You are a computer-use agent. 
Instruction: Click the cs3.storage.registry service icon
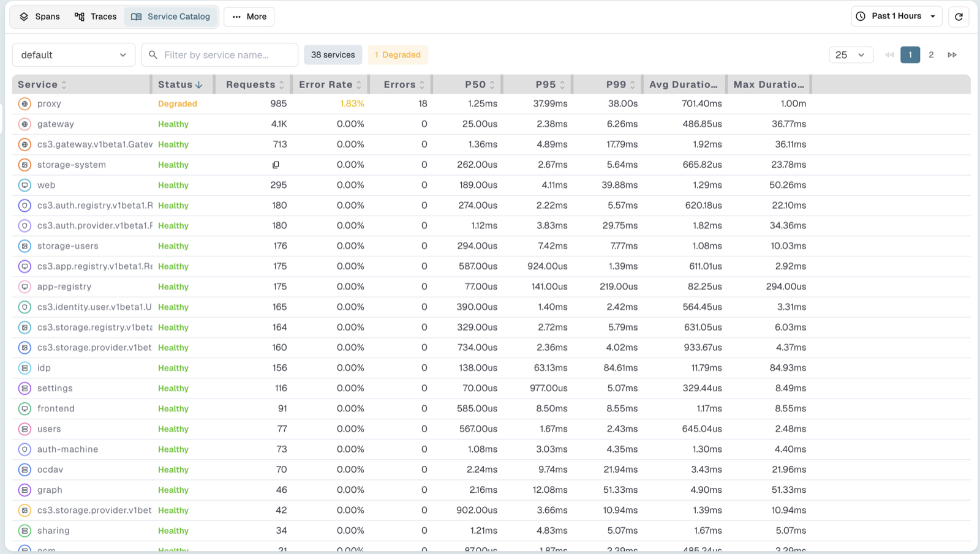click(x=24, y=328)
